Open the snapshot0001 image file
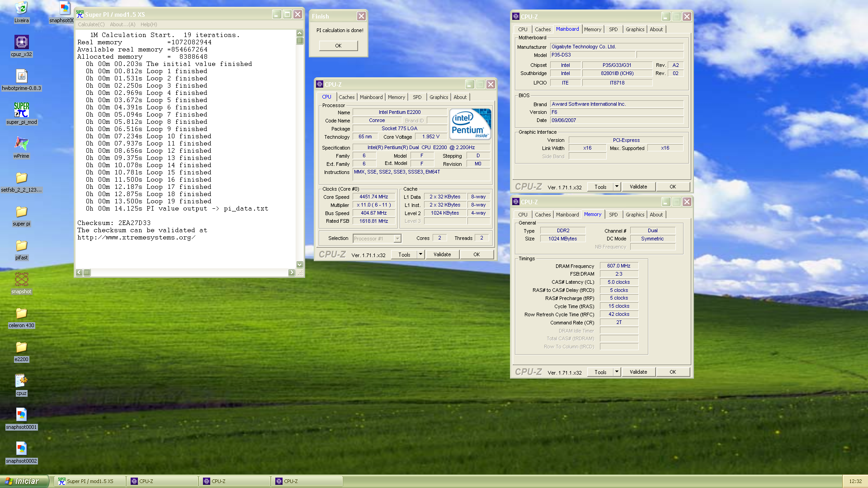This screenshot has width=868, height=488. pos(21,419)
